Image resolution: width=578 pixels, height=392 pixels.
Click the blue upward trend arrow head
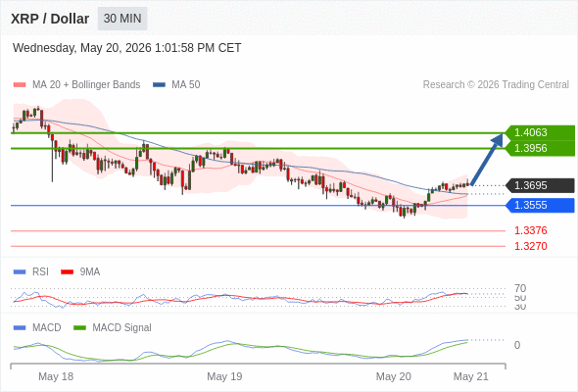click(x=498, y=140)
